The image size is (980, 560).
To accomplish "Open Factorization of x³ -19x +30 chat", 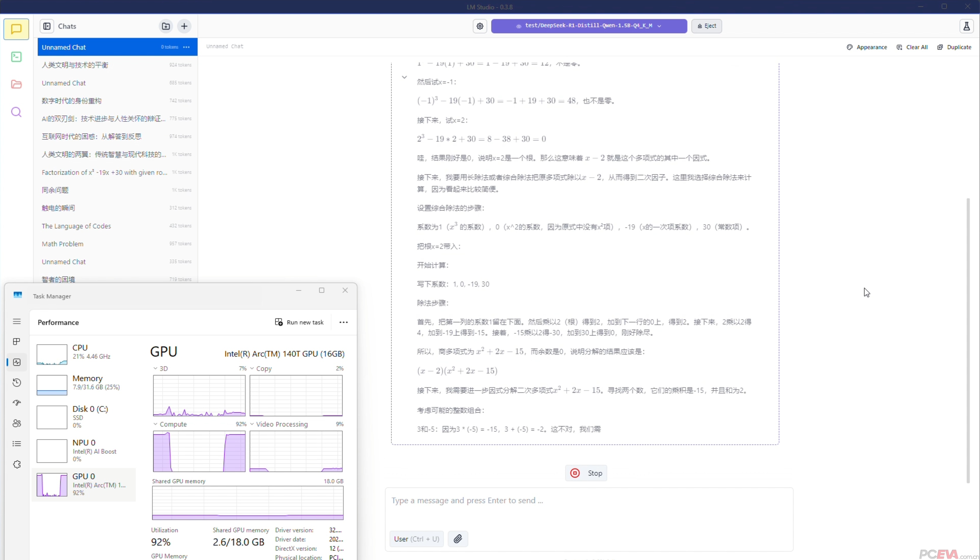I will (117, 172).
